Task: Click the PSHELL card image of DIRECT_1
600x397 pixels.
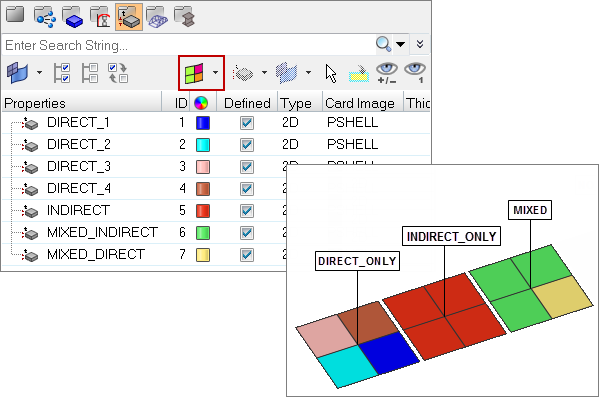Action: click(352, 123)
